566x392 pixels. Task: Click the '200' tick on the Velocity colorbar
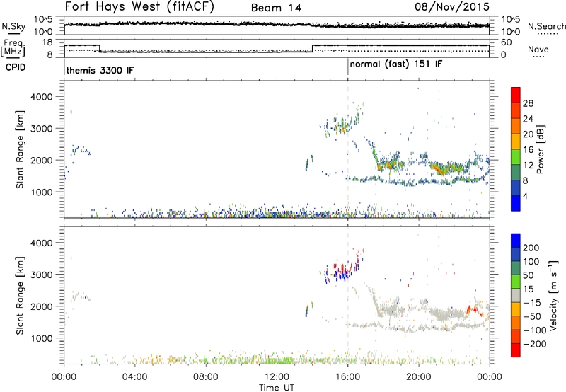(531, 248)
